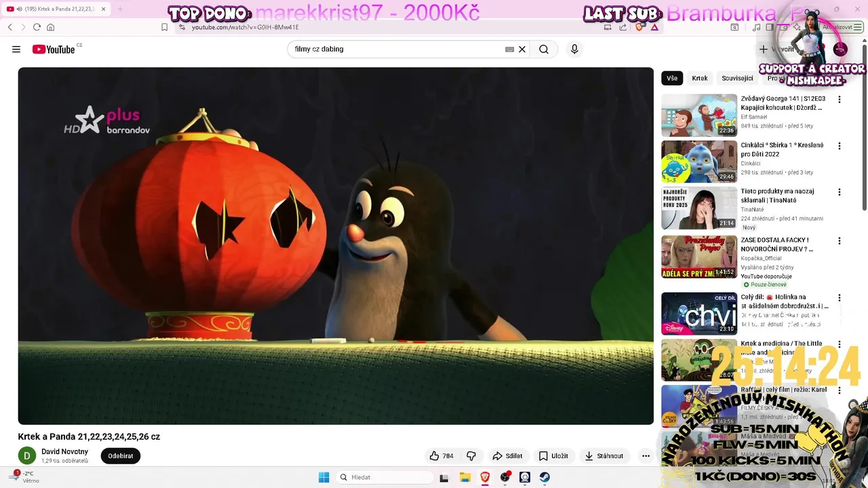Bookmark this page with the bookmark icon
This screenshot has height=488, width=868.
164,27
